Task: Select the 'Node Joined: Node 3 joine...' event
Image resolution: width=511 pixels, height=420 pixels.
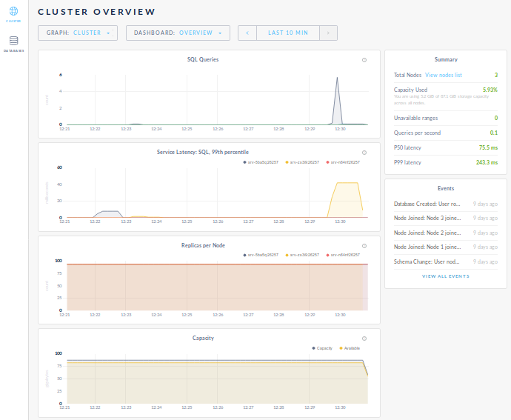Action: coord(446,219)
